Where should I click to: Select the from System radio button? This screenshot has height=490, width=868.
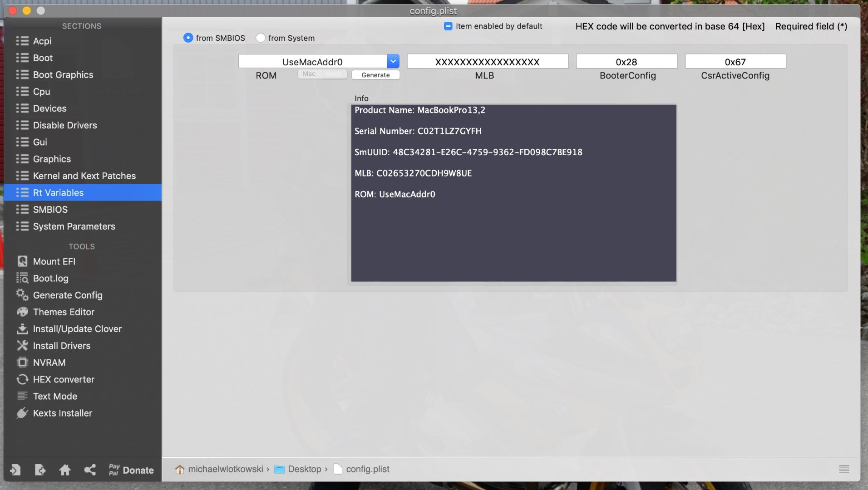click(261, 38)
